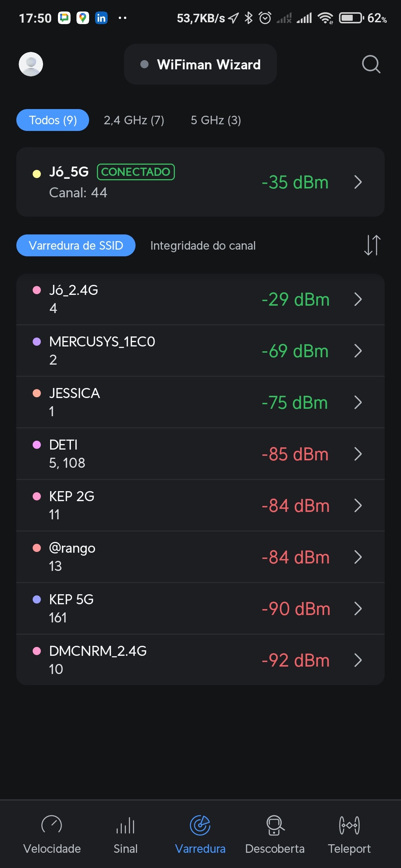Open the user profile avatar
The height and width of the screenshot is (868, 401).
click(x=31, y=64)
